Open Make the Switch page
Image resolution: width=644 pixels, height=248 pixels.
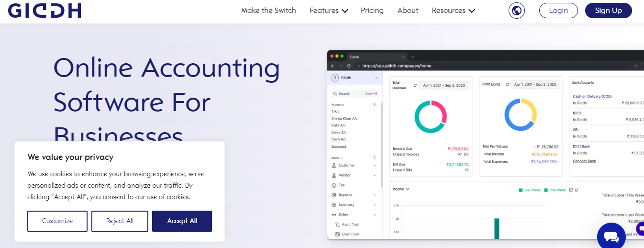[268, 11]
